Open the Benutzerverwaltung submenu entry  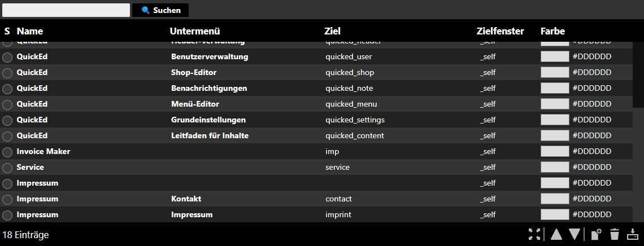coord(210,56)
